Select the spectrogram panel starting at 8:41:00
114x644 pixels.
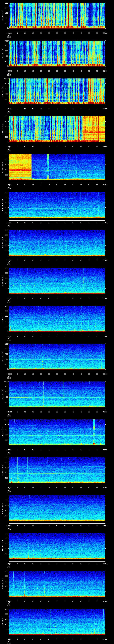click(x=57, y=470)
